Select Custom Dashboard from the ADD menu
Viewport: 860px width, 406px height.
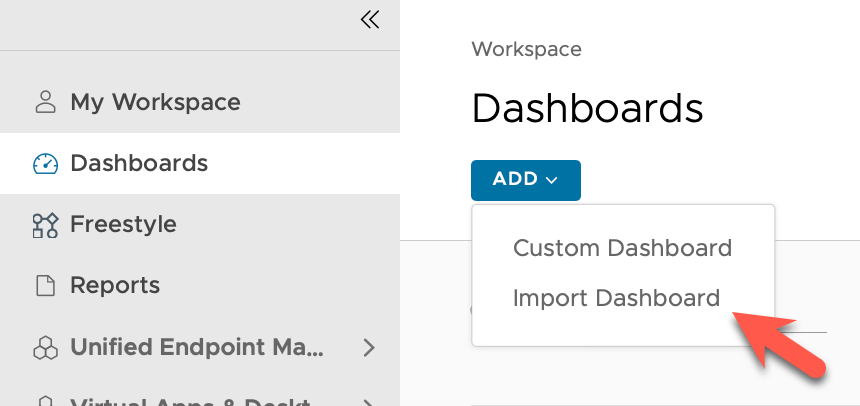coord(622,248)
